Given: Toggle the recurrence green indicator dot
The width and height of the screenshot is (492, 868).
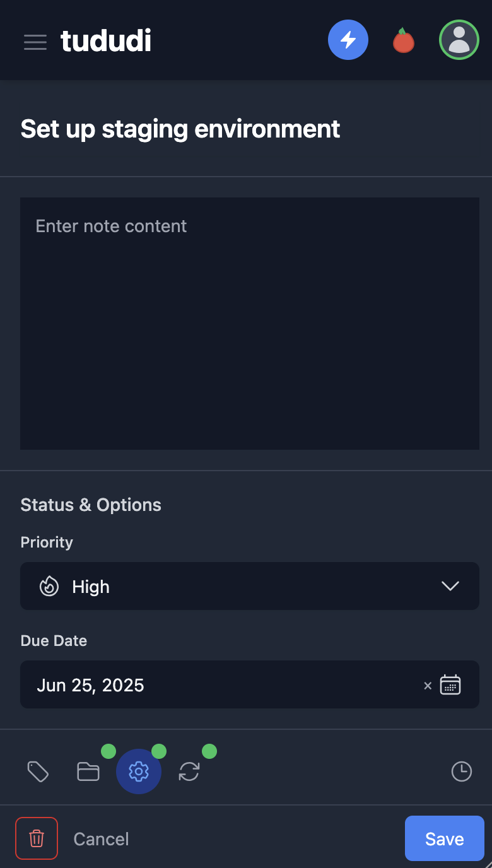Looking at the screenshot, I should coord(211,751).
